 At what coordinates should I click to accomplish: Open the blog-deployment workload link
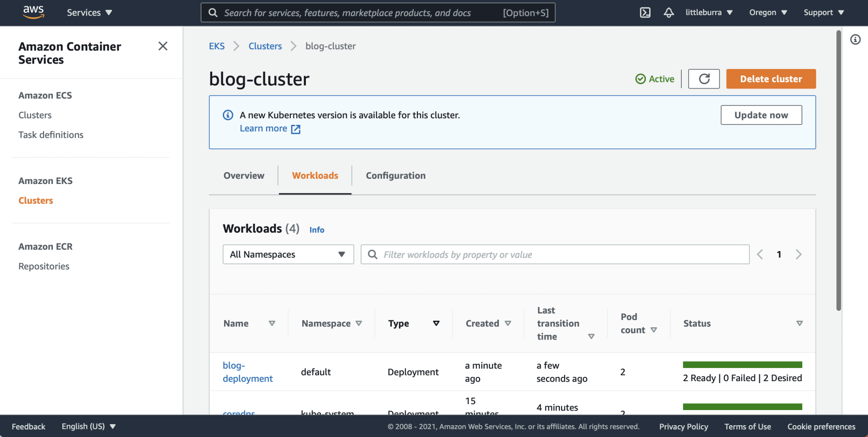[247, 372]
